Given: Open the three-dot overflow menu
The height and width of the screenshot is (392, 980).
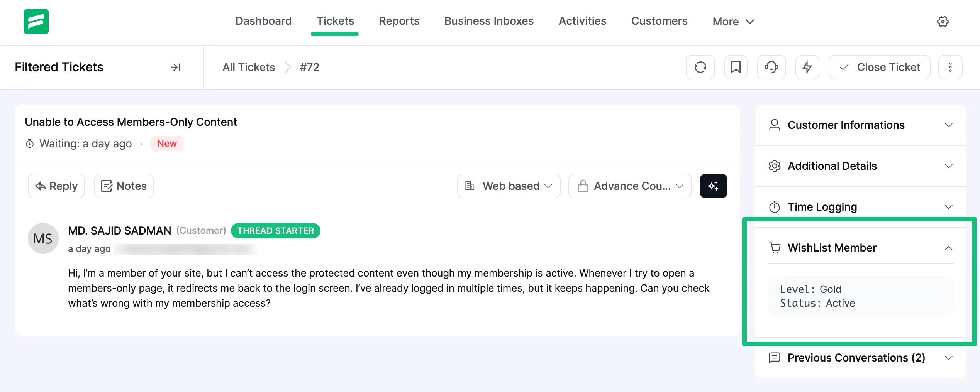Looking at the screenshot, I should [x=950, y=67].
